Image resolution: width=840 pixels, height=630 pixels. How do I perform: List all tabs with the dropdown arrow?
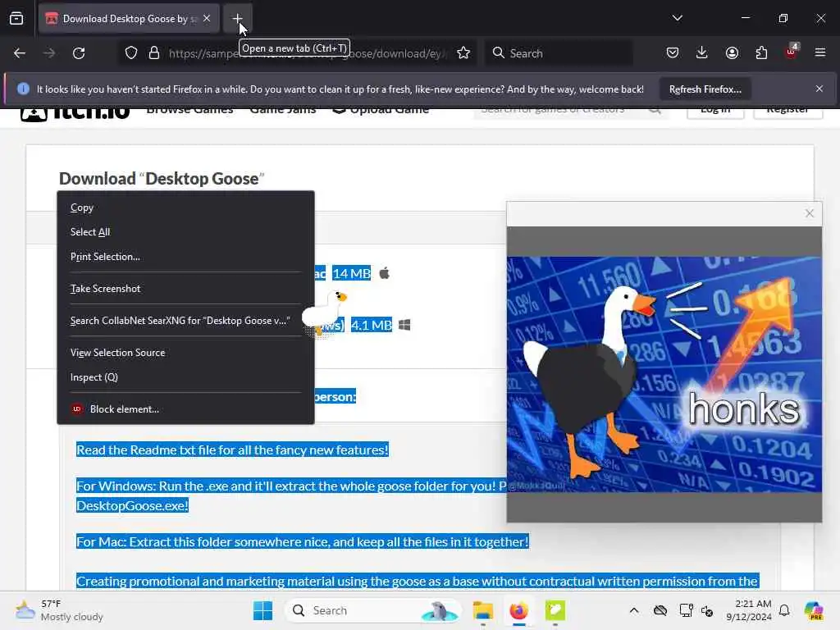click(677, 18)
